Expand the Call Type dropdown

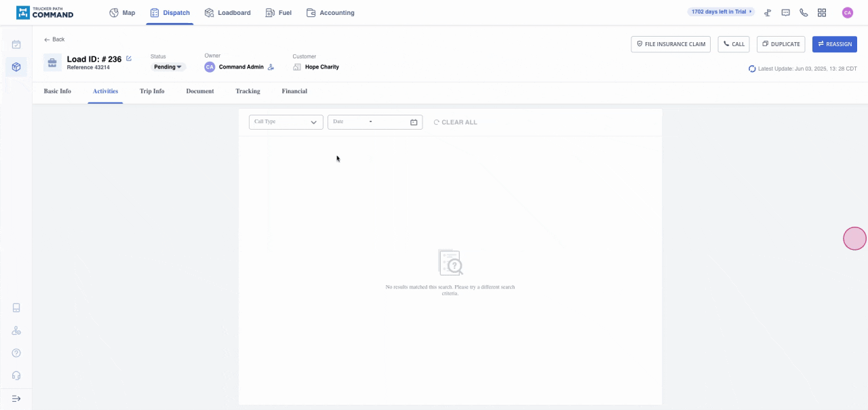(x=285, y=122)
